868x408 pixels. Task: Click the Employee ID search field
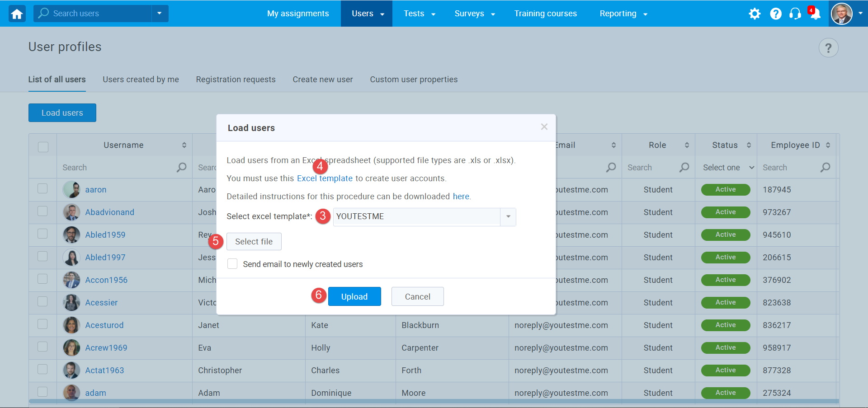click(x=789, y=168)
